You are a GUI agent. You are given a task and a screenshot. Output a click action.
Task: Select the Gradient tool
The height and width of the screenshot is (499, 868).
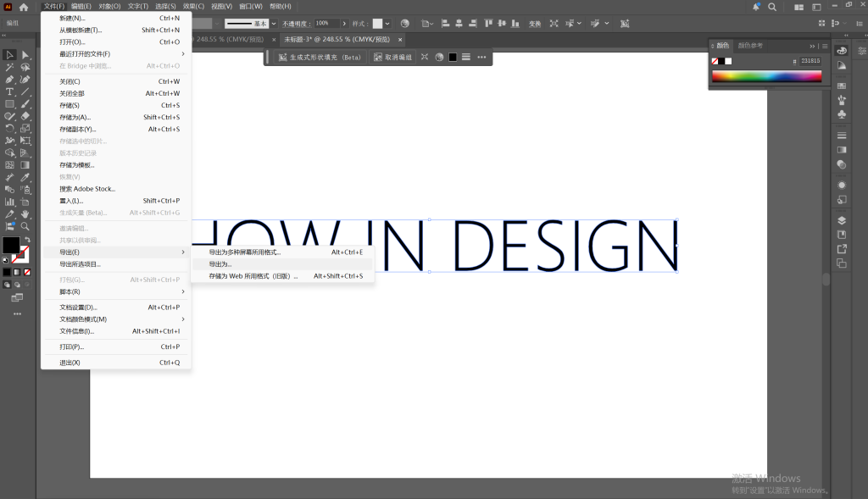pyautogui.click(x=25, y=165)
